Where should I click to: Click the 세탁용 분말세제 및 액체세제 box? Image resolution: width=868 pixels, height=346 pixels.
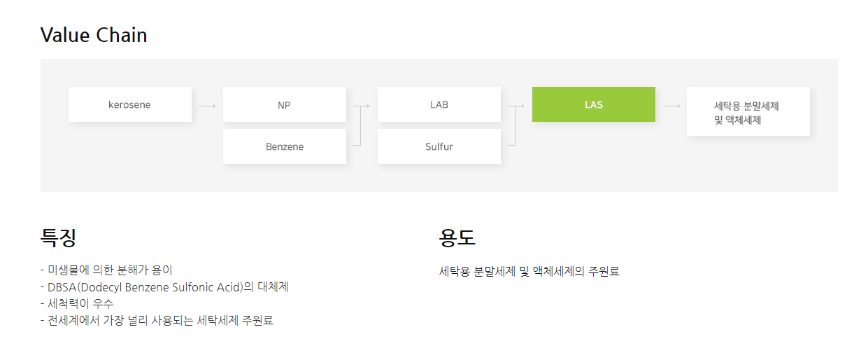[x=748, y=111]
